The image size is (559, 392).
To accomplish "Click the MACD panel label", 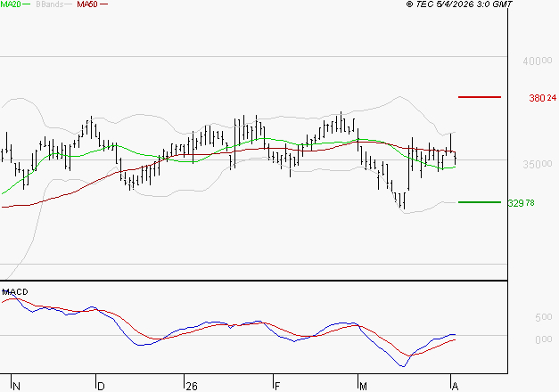I will pos(15,292).
